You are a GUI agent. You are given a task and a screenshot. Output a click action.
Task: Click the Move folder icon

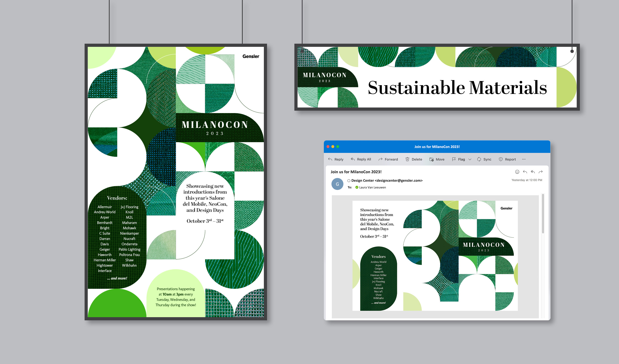[x=431, y=159]
